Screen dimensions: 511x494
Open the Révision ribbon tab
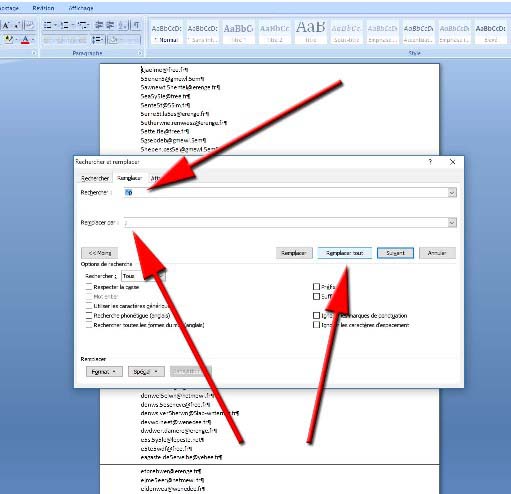pos(43,8)
